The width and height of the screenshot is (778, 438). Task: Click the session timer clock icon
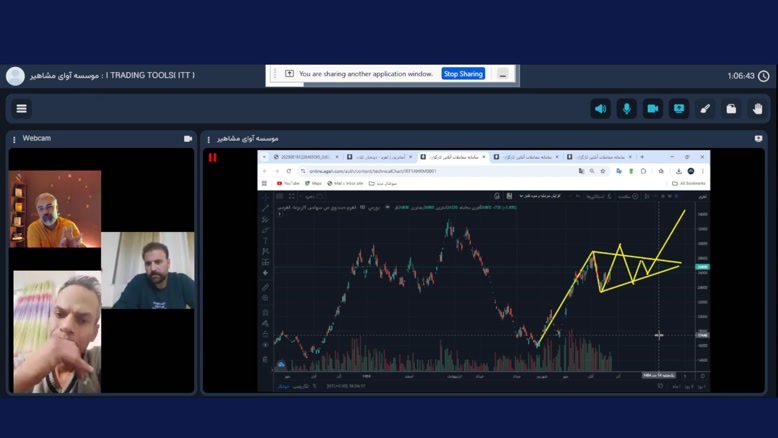point(764,76)
